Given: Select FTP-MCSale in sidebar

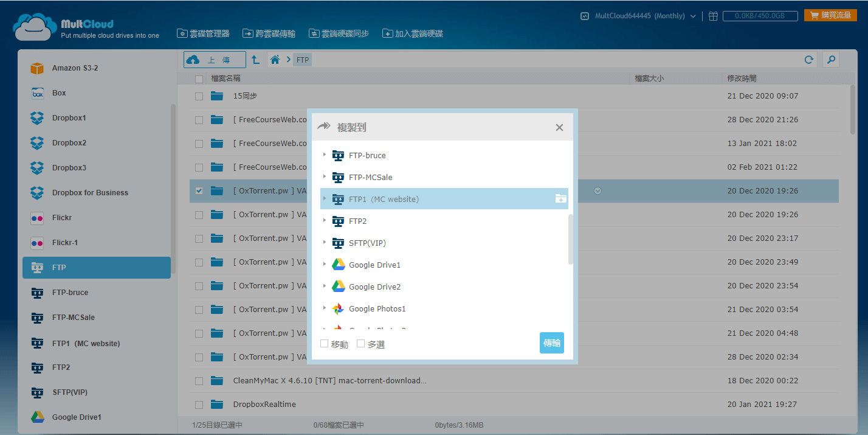Looking at the screenshot, I should (97, 318).
